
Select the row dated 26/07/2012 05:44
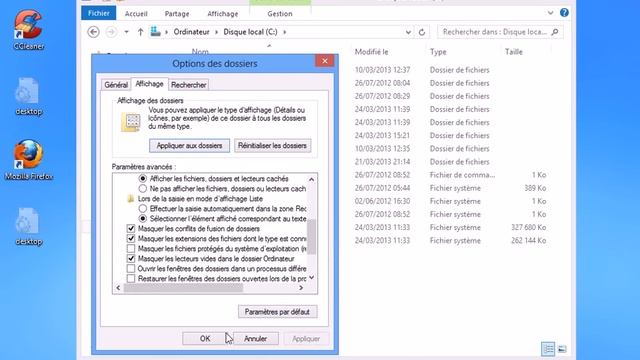tap(450, 188)
